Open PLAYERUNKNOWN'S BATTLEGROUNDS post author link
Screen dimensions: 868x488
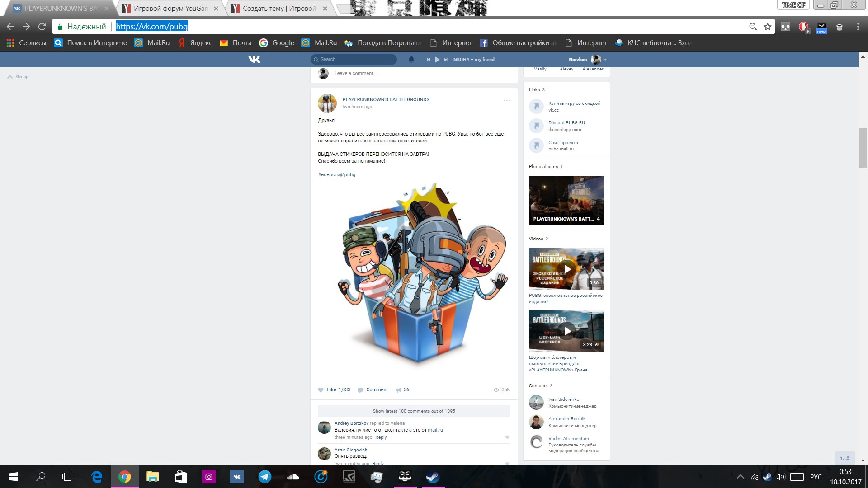point(386,99)
